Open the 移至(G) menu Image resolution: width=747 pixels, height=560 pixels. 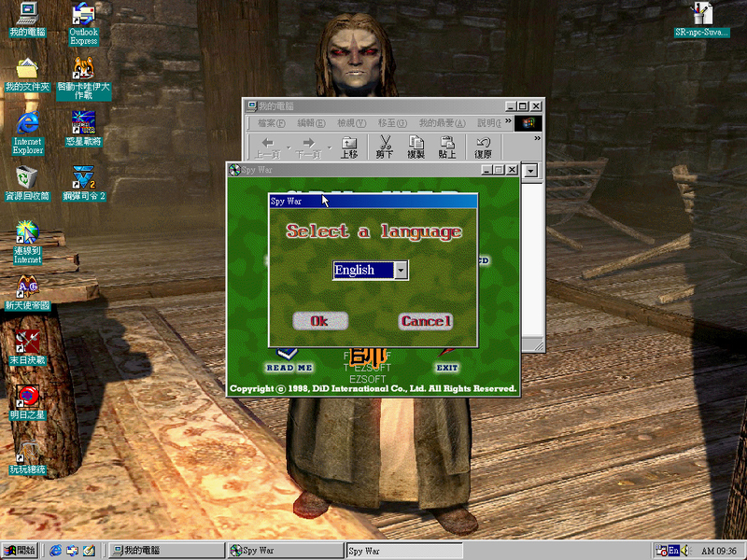[392, 123]
